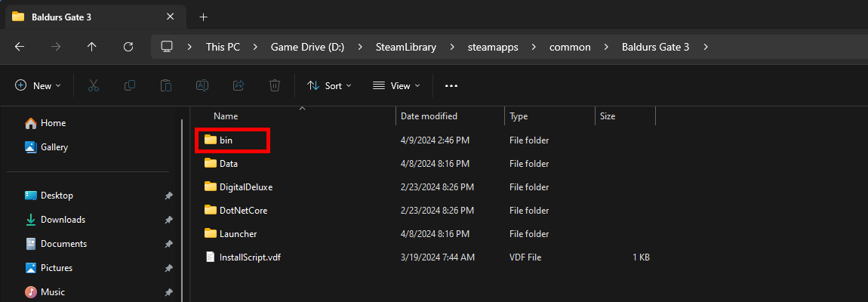Viewport: 868px width, 302px height.
Task: Sort by the Size column header
Action: (608, 116)
